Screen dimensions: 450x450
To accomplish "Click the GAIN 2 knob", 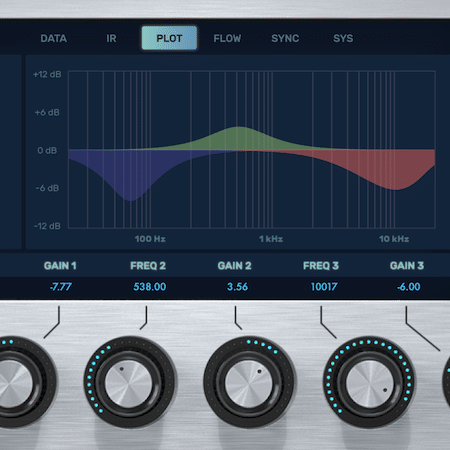I will pos(249,383).
